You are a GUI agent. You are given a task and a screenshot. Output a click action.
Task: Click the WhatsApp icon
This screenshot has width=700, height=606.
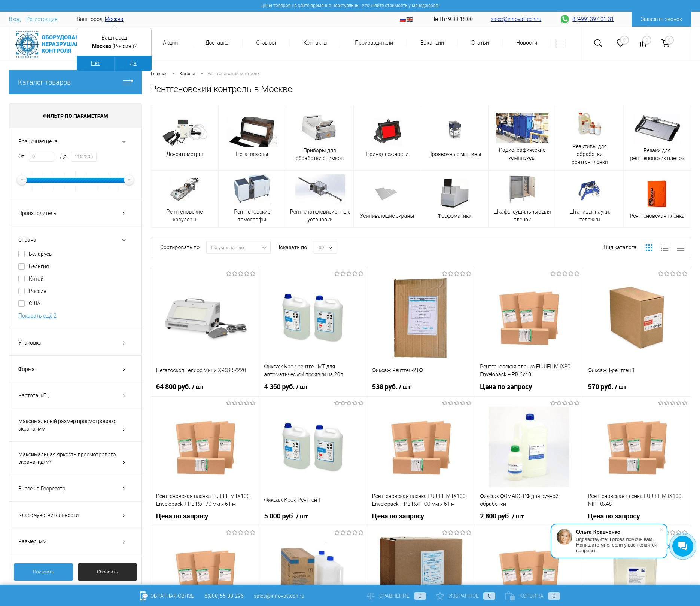pos(564,19)
